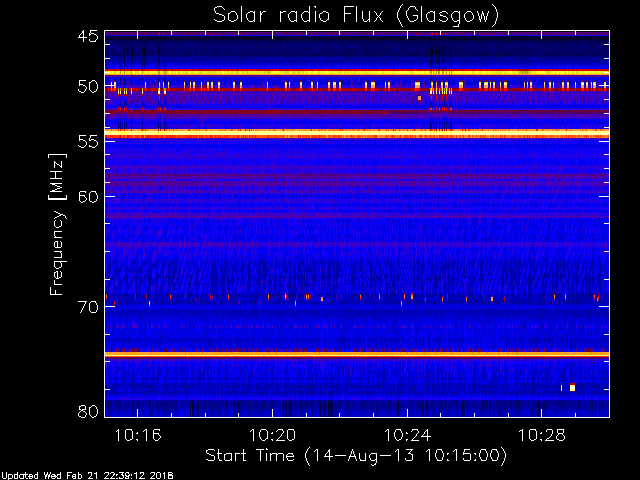Image resolution: width=640 pixels, height=480 pixels.
Task: Click the '45' frequency tick label
Action: 88,36
